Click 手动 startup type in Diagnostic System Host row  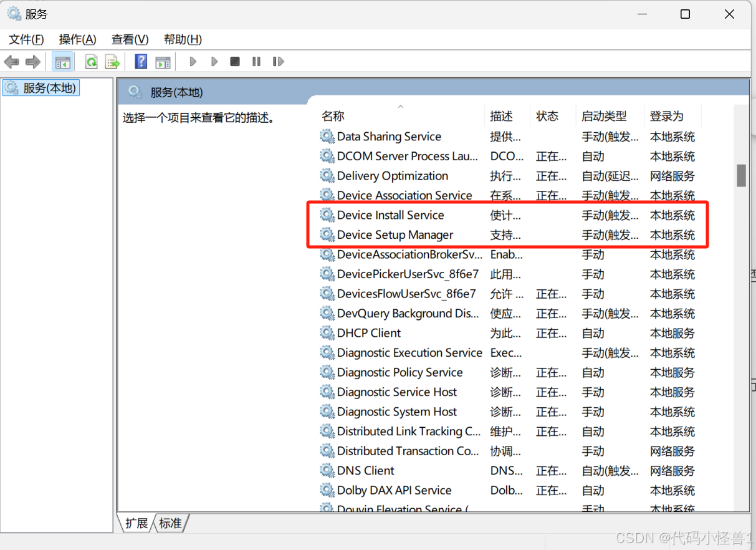(593, 412)
